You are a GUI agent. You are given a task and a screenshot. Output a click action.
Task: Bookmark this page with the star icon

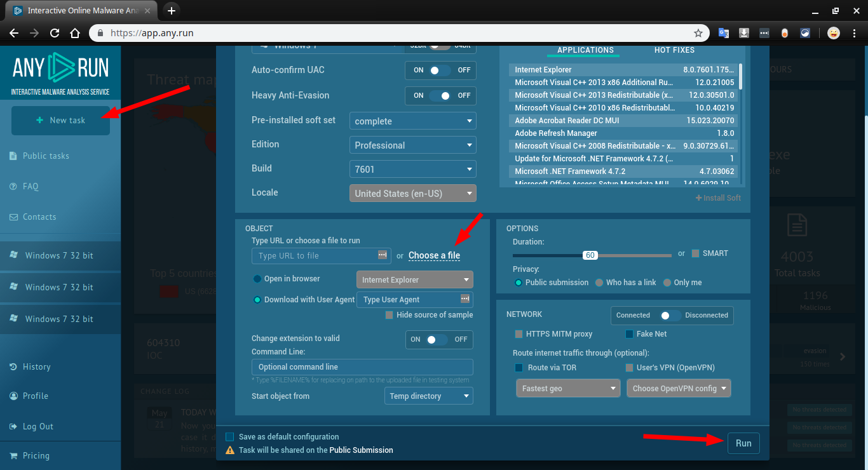698,33
